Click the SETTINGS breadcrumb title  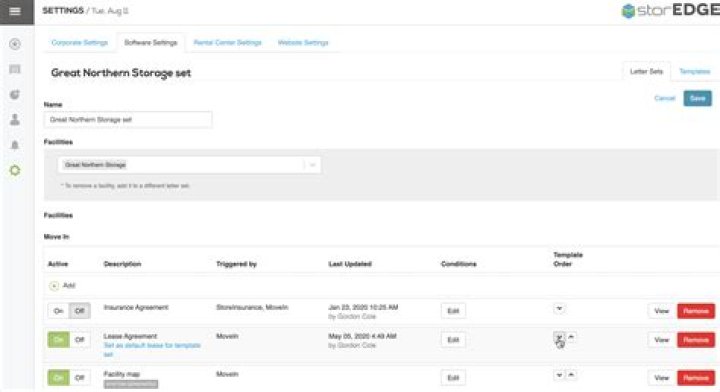click(63, 11)
